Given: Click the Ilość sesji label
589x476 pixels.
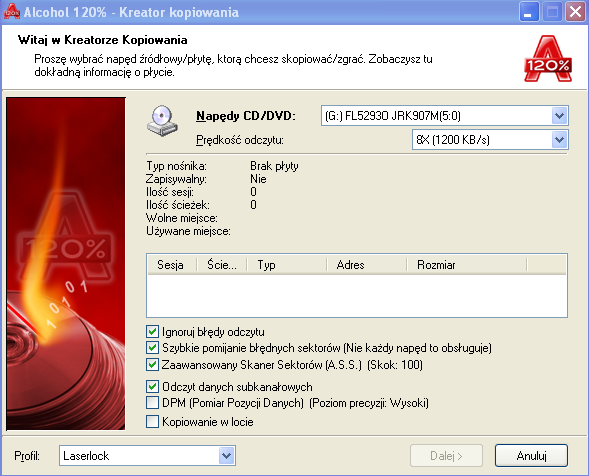Looking at the screenshot, I should (170, 192).
